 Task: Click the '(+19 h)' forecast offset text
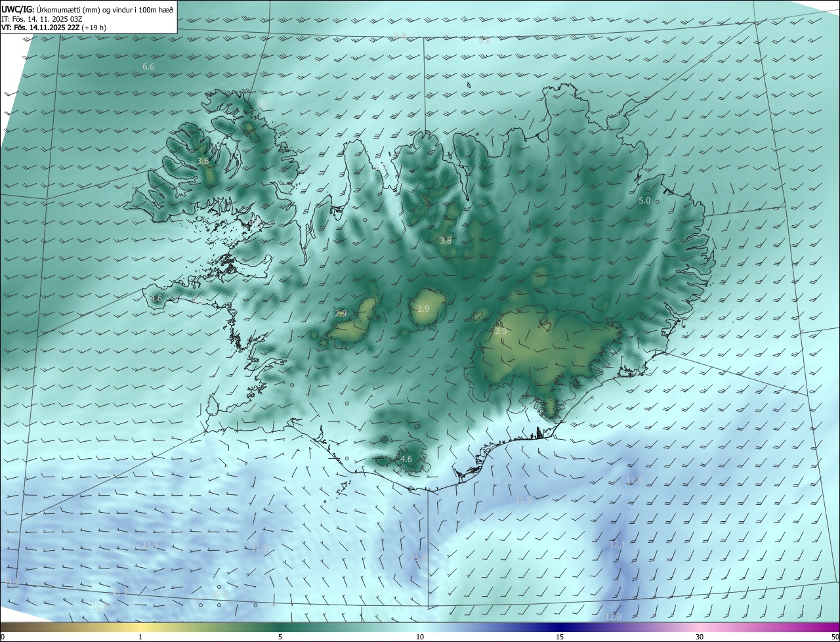tap(94, 28)
